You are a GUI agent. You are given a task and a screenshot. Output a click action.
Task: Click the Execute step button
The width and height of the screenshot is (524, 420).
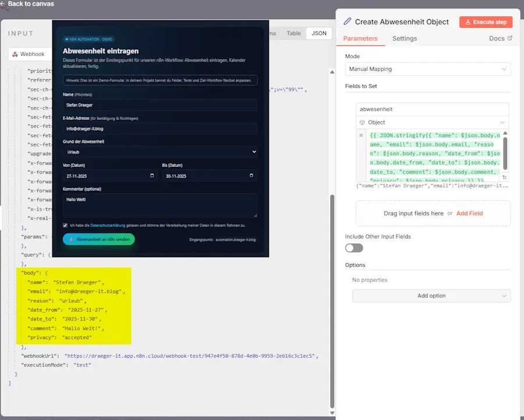coord(486,22)
